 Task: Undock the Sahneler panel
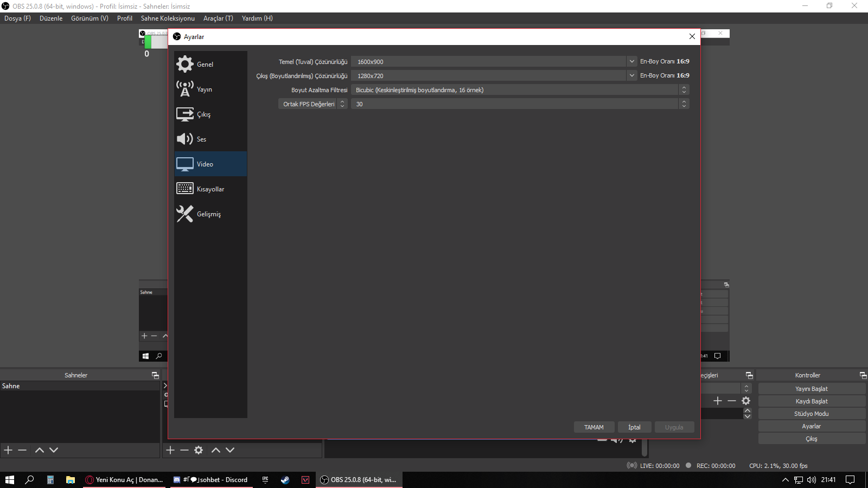(x=155, y=375)
